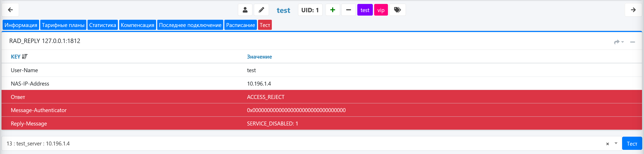Screen dimensions: 644x154
Task: Go back with the left arrow button
Action: (10, 10)
